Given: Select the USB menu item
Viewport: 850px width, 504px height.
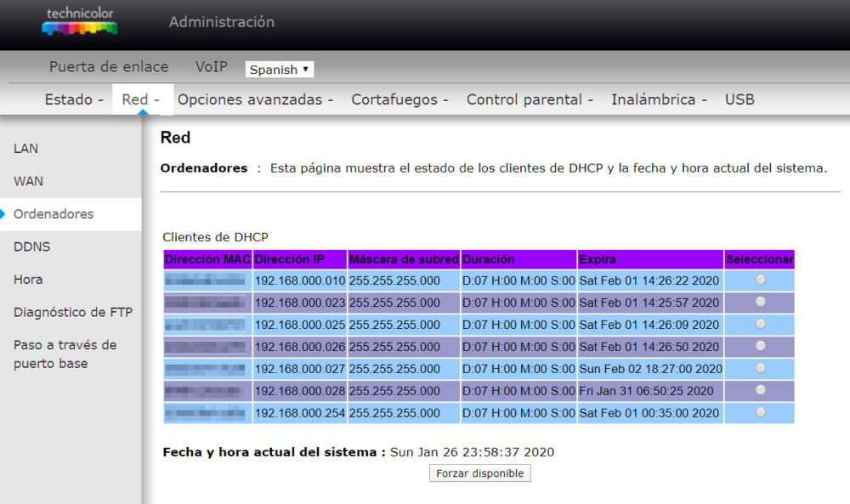Looking at the screenshot, I should tap(739, 99).
